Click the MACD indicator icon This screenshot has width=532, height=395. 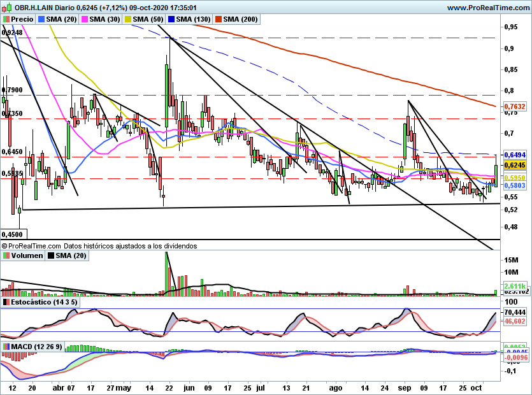[6, 347]
